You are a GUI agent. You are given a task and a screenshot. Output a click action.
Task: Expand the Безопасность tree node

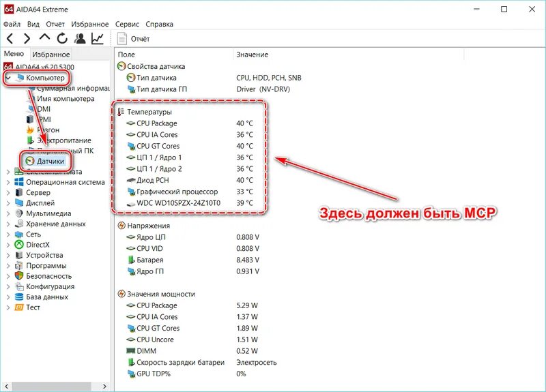click(8, 276)
